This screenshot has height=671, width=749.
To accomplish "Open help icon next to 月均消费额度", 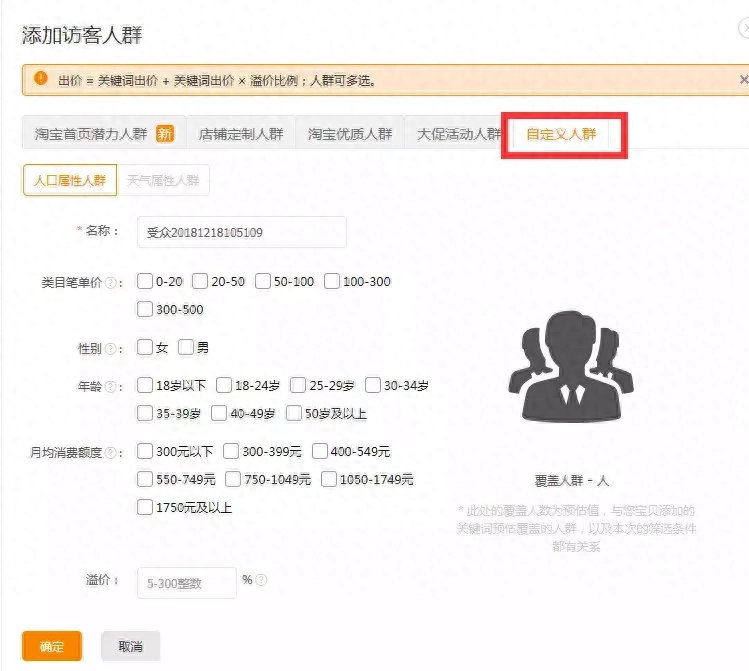I will click(111, 452).
